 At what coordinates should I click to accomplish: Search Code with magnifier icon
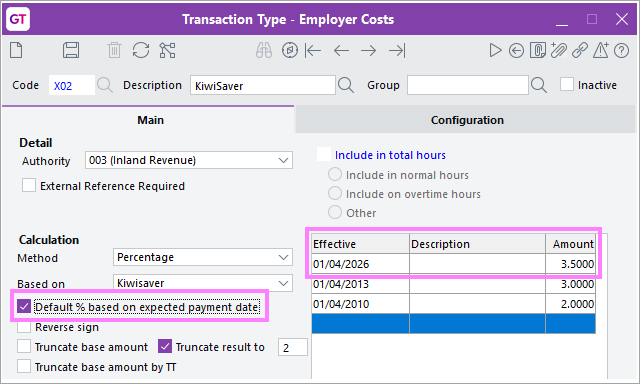pyautogui.click(x=105, y=85)
